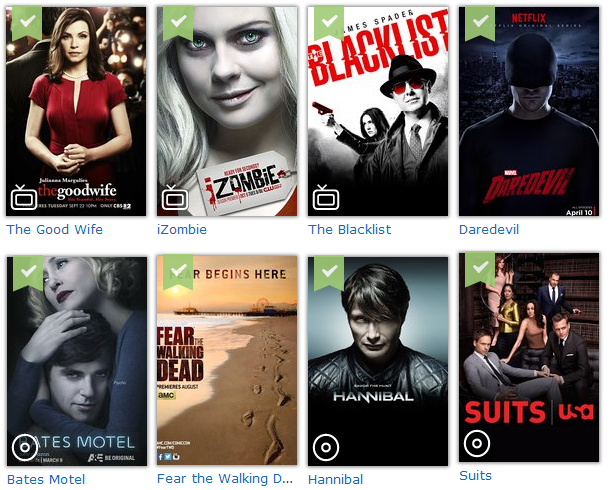Image resolution: width=614 pixels, height=490 pixels.
Task: Toggle the green checkmark ribbon on Daredevil
Action: pyautogui.click(x=480, y=23)
